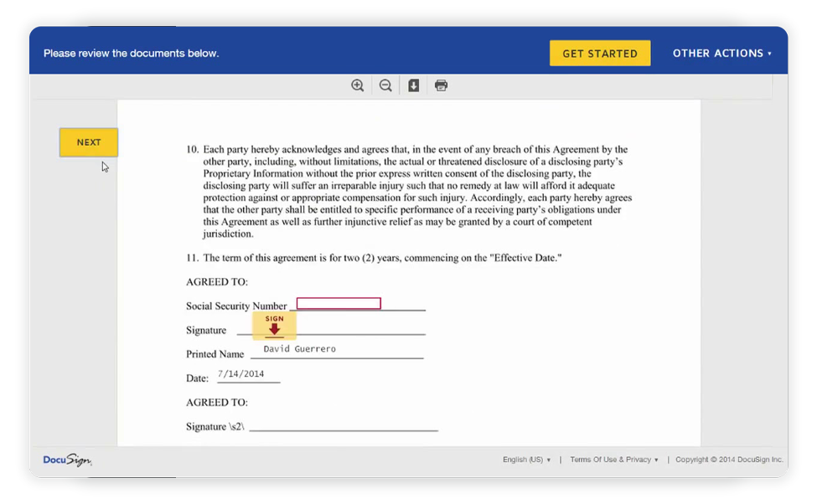
Task: Click the clause 11 agreement term sentence
Action: point(381,258)
